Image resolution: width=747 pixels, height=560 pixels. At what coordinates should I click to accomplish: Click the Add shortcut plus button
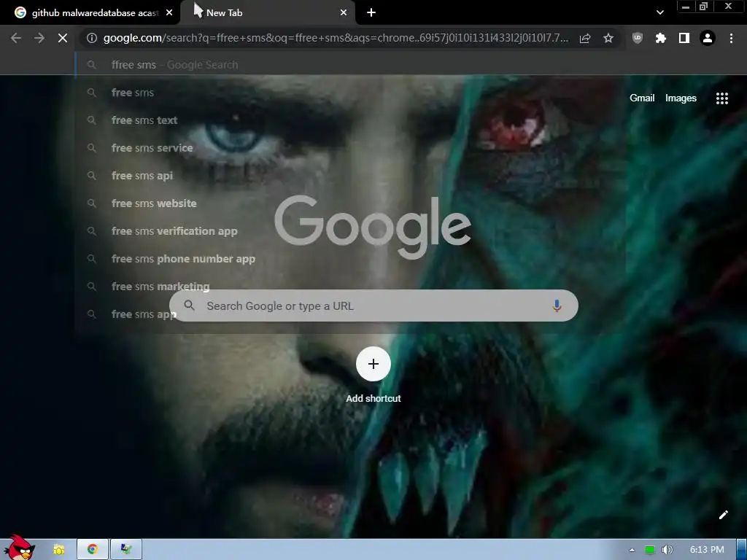click(373, 364)
